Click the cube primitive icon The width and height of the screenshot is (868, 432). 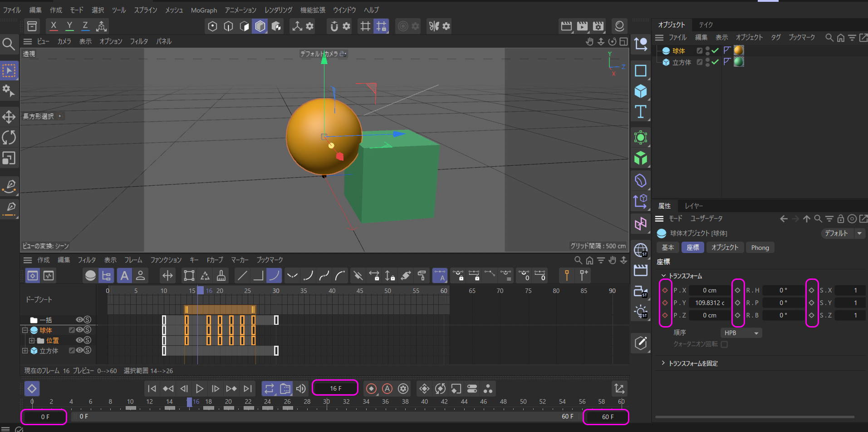click(640, 91)
